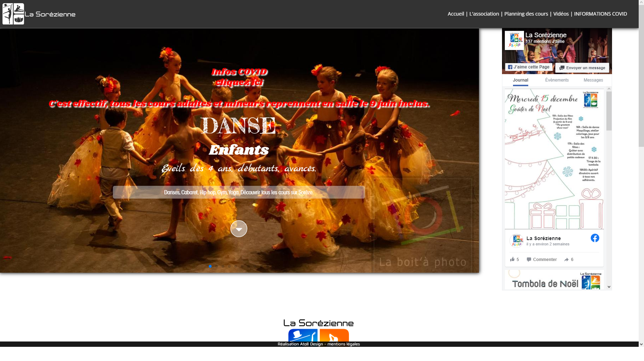This screenshot has width=644, height=361.
Task: Expand the next slide with the down arrow circle
Action: (239, 229)
